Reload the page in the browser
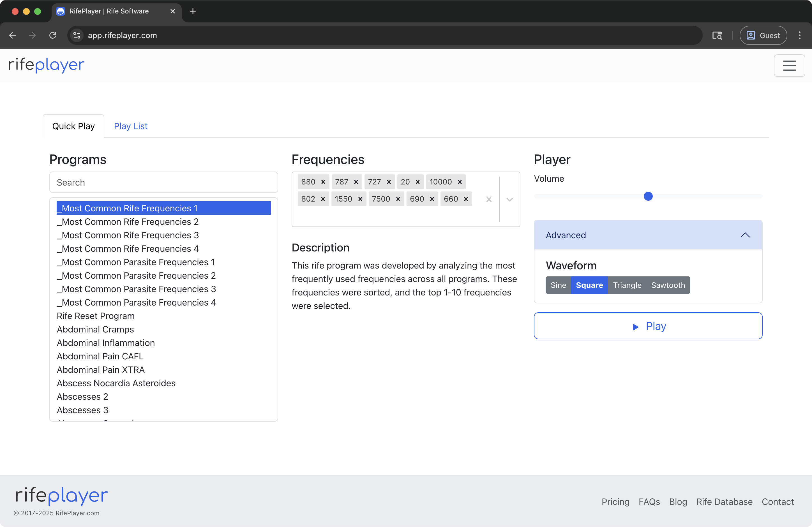812x527 pixels. click(x=53, y=35)
